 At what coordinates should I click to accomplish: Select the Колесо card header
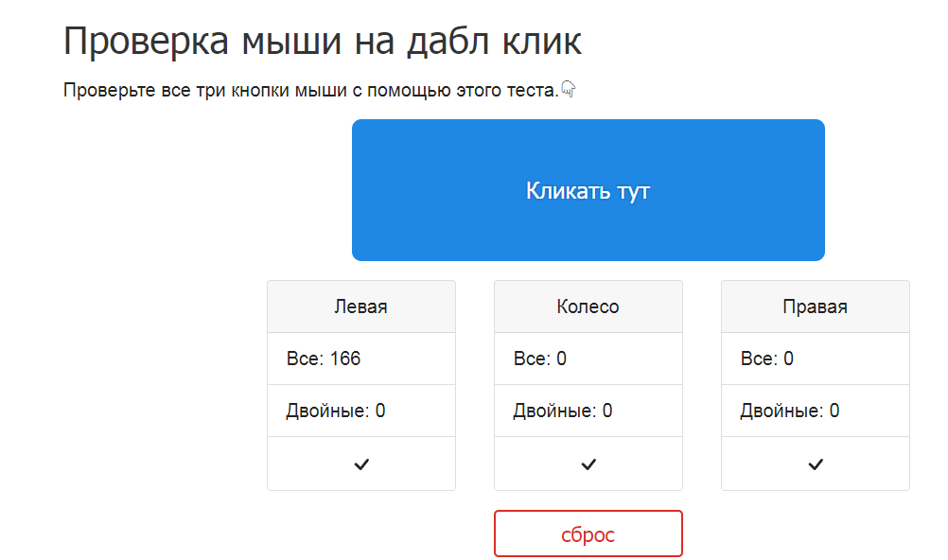click(588, 306)
